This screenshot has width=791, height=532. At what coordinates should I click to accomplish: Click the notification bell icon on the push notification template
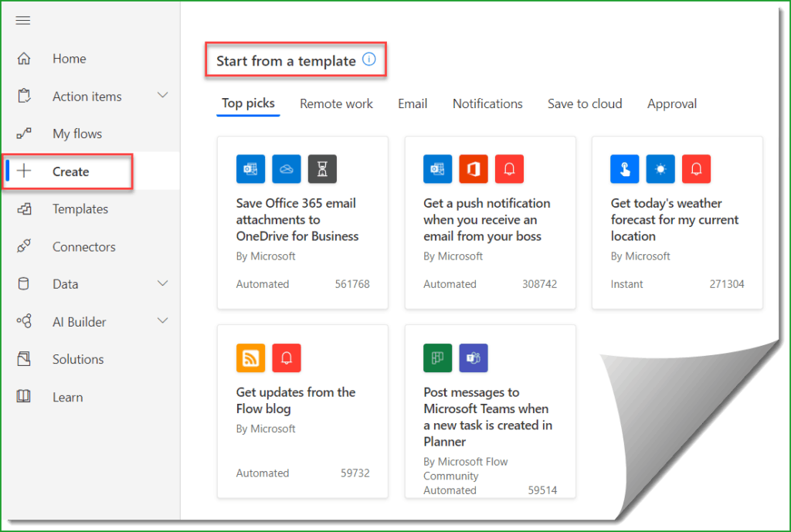coord(509,168)
